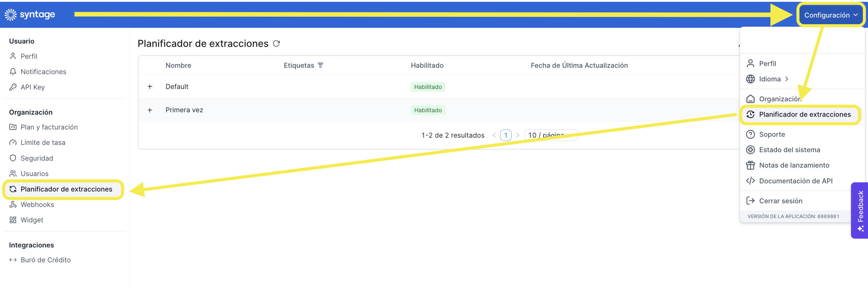Click the Buró de Crédito integration icon
Image resolution: width=868 pixels, height=288 pixels.
tap(13, 260)
